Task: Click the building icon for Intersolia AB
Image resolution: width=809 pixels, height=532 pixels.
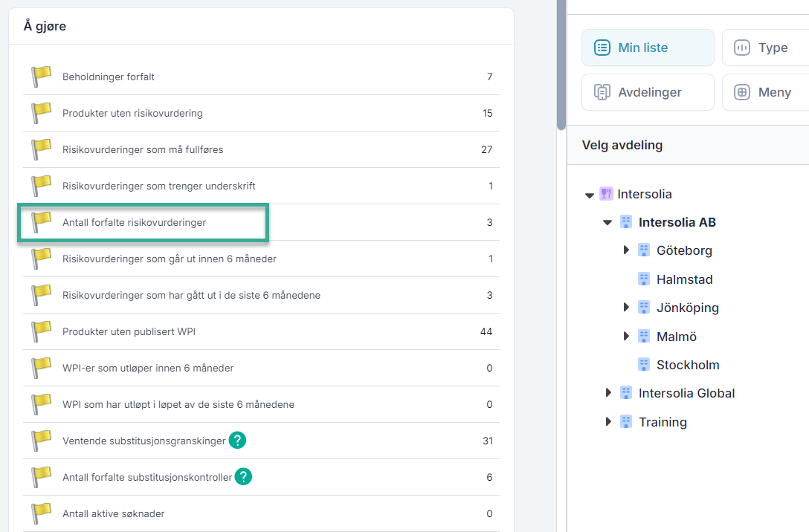Action: [x=626, y=222]
